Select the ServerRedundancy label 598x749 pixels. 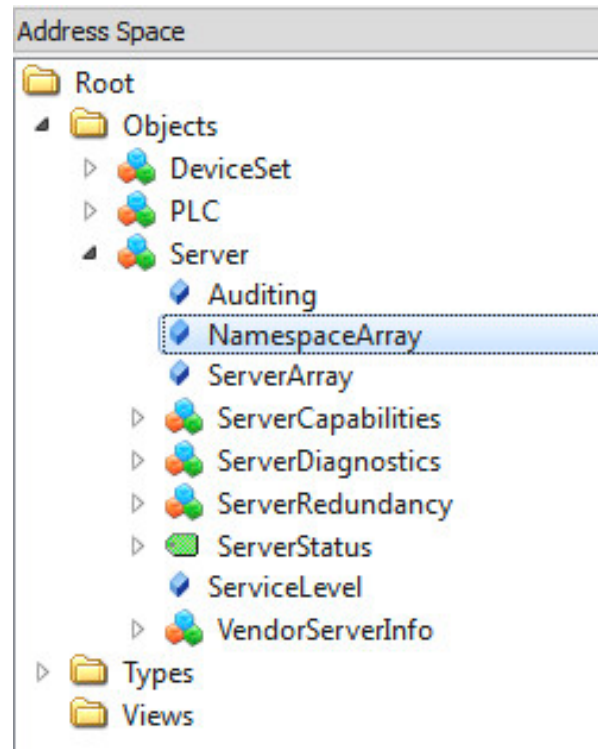pyautogui.click(x=335, y=504)
